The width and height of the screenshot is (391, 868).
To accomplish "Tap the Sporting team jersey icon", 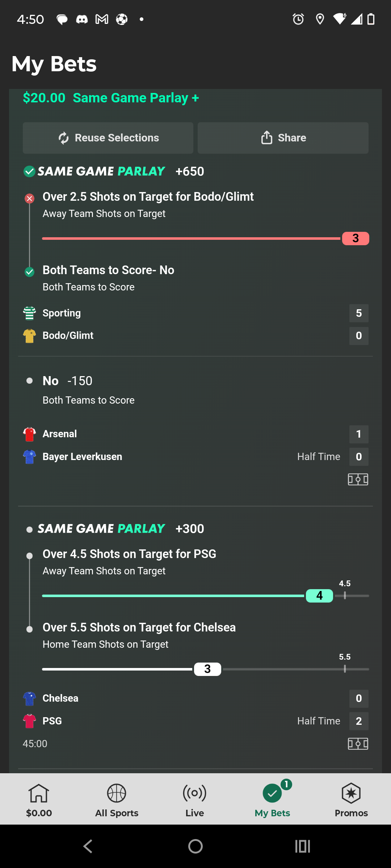I will [29, 313].
